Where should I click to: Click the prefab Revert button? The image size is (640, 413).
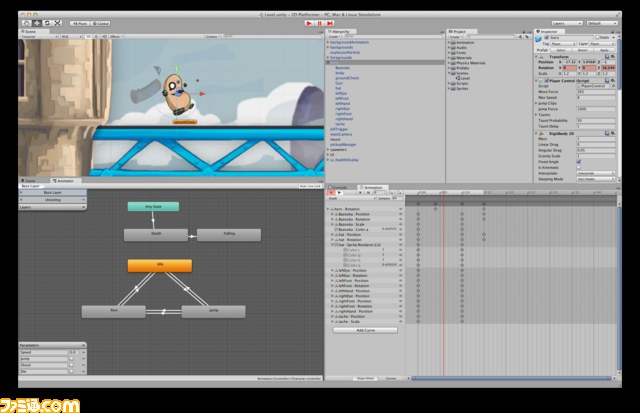583,50
